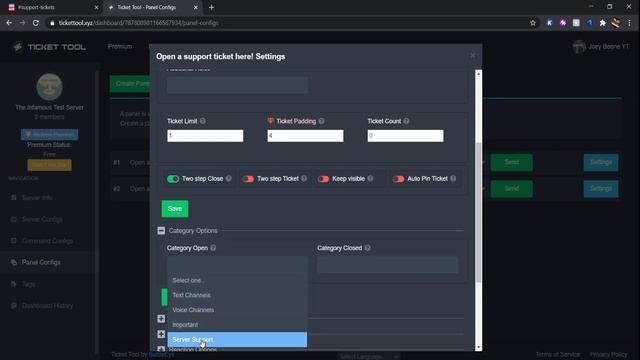
Task: Click the Privacy Policy footer link
Action: point(608,354)
